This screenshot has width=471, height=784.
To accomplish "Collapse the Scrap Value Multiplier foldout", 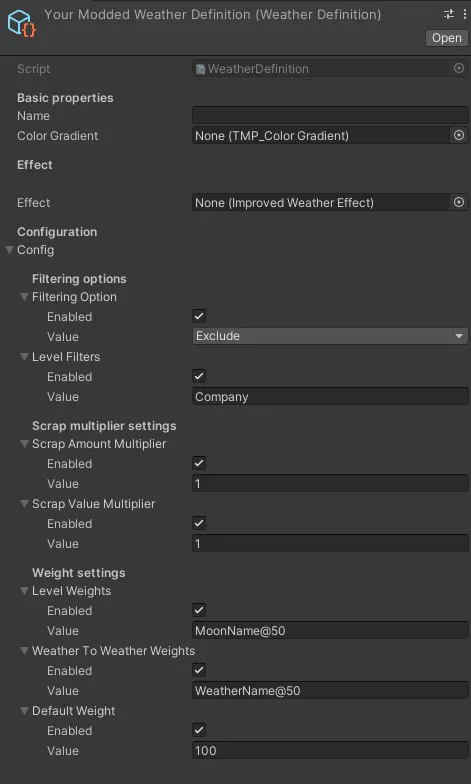I will pos(24,504).
